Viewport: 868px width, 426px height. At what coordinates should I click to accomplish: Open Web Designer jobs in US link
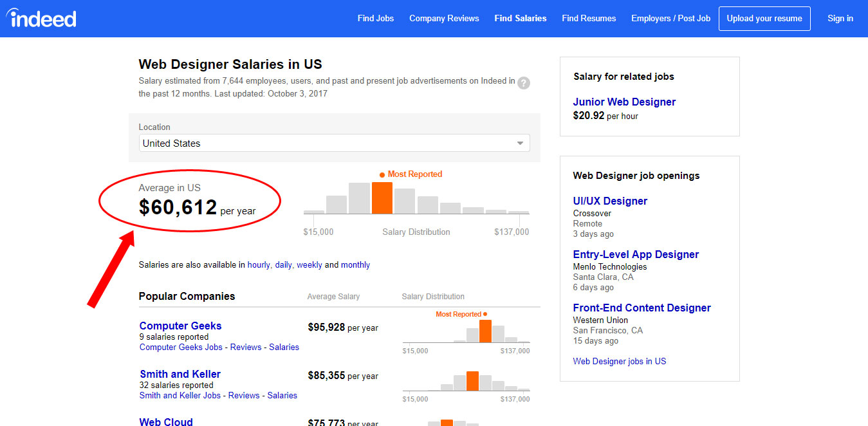620,361
